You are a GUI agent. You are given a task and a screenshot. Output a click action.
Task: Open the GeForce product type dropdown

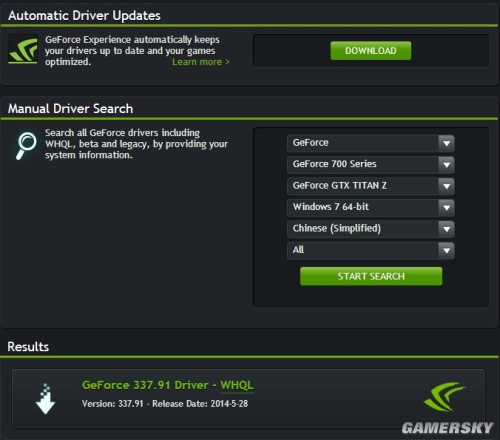[x=371, y=143]
